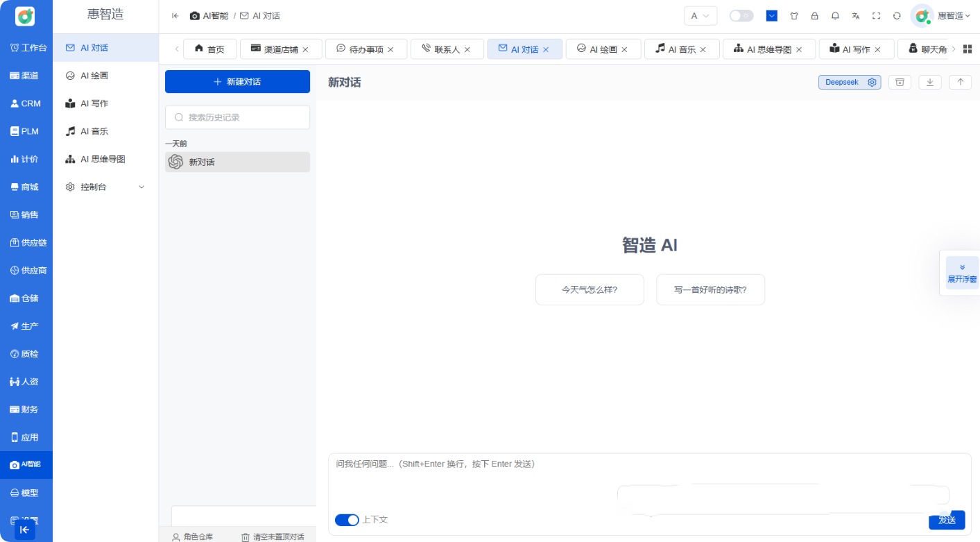Image resolution: width=980 pixels, height=542 pixels.
Task: Enter fullscreen via the top bar icon
Action: [x=876, y=15]
